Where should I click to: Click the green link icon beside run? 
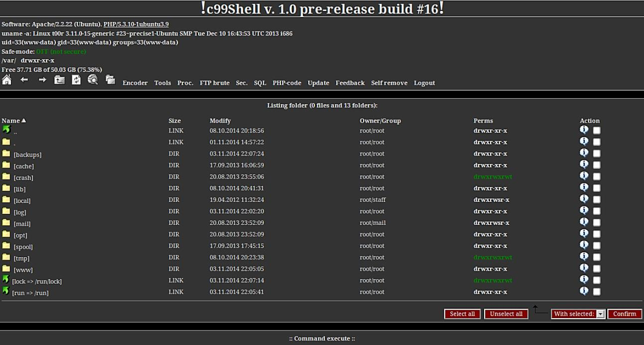pyautogui.click(x=5, y=291)
